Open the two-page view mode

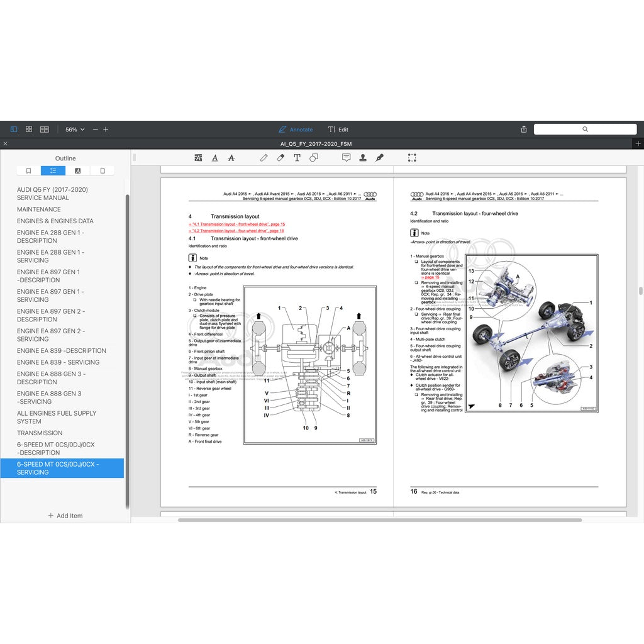click(x=44, y=129)
